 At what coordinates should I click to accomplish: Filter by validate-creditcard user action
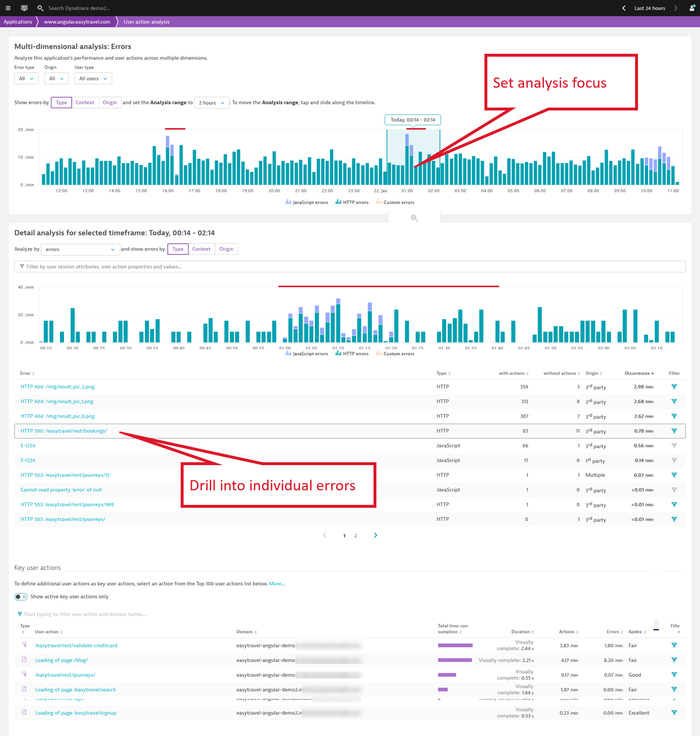(674, 645)
